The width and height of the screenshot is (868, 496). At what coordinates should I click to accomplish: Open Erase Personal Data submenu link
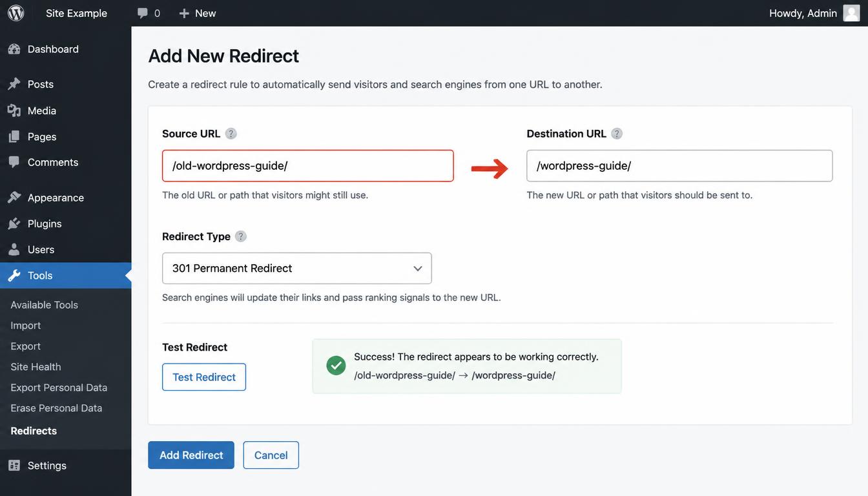(x=56, y=408)
